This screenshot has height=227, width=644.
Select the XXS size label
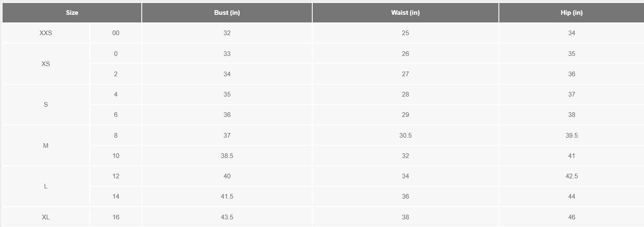point(46,33)
